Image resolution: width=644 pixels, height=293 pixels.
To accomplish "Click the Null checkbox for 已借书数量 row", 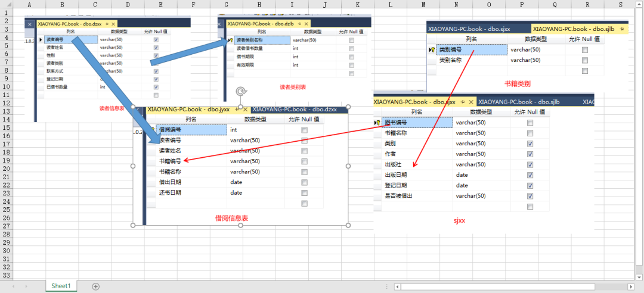I will tap(156, 87).
